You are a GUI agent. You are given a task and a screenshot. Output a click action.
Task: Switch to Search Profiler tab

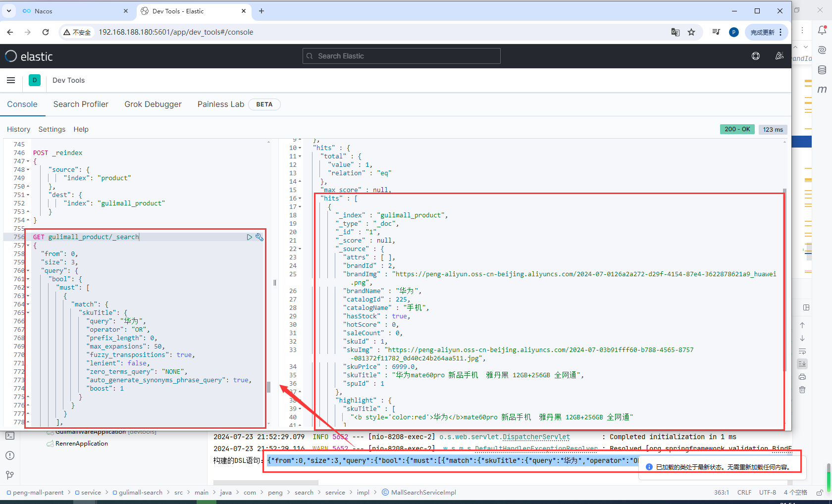pos(81,104)
